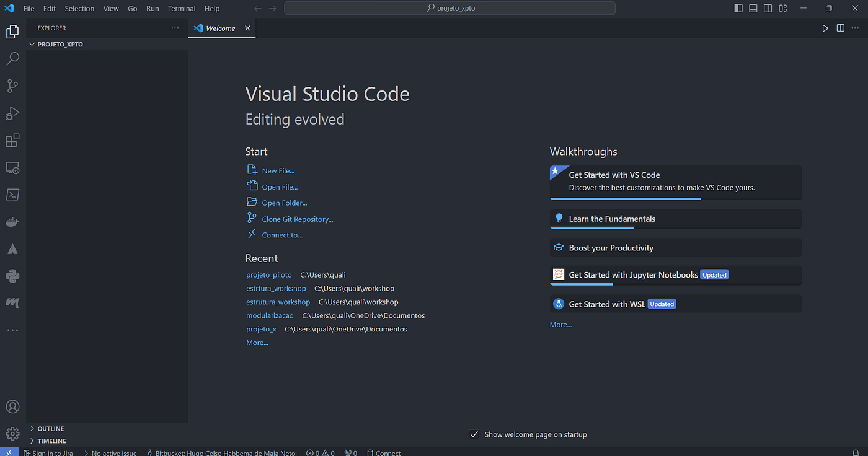Open the terminal-prompt icon view in activity bar
This screenshot has width=868, height=456.
tap(12, 195)
